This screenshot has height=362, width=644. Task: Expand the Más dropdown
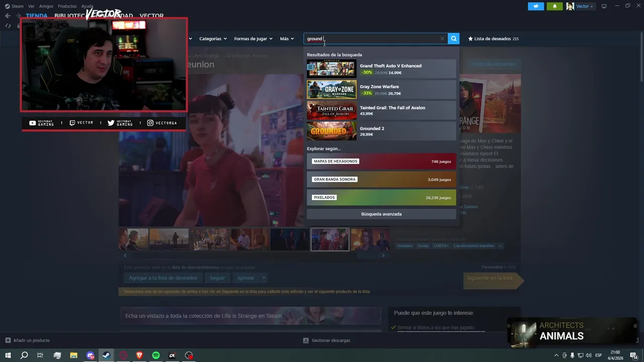(x=287, y=39)
